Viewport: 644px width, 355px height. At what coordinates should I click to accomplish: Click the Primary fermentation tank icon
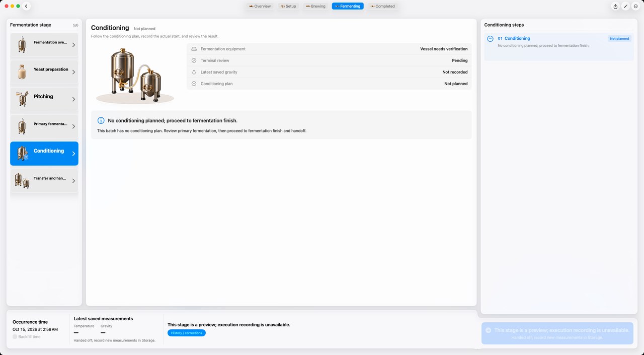22,126
